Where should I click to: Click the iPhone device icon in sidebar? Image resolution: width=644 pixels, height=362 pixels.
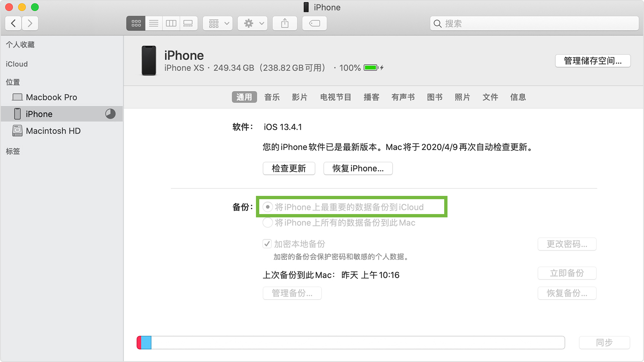(17, 114)
